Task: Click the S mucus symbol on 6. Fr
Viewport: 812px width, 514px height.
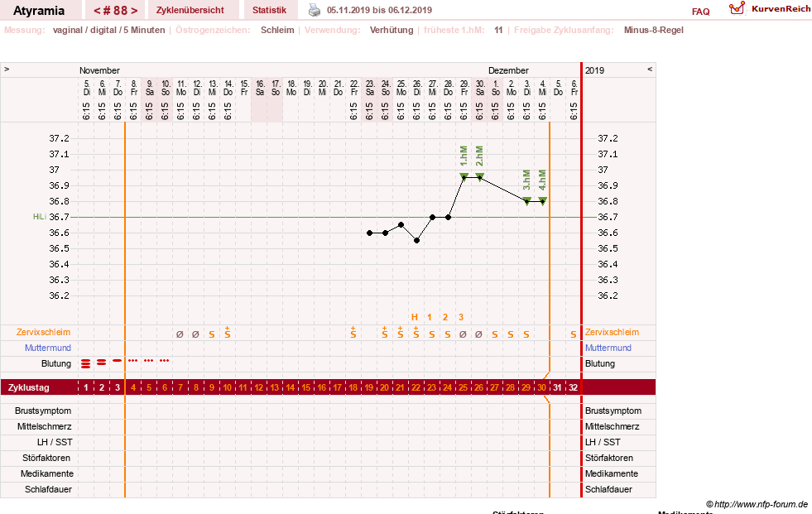Action: [x=574, y=334]
